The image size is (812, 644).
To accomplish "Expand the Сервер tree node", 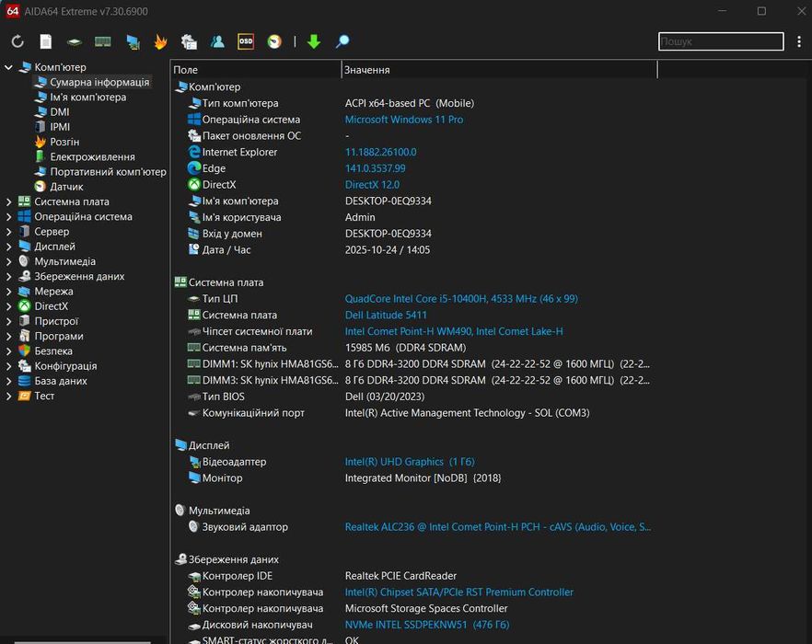I will [x=9, y=232].
